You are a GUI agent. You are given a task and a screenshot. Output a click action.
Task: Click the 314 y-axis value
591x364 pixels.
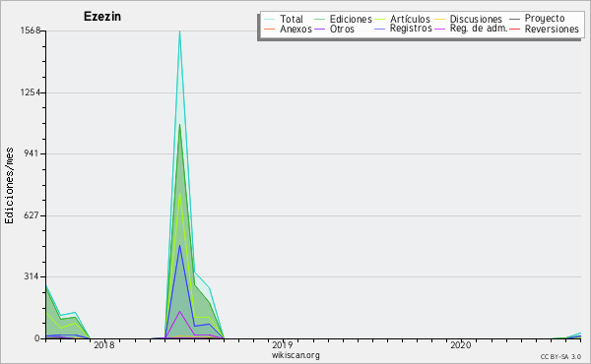point(33,276)
